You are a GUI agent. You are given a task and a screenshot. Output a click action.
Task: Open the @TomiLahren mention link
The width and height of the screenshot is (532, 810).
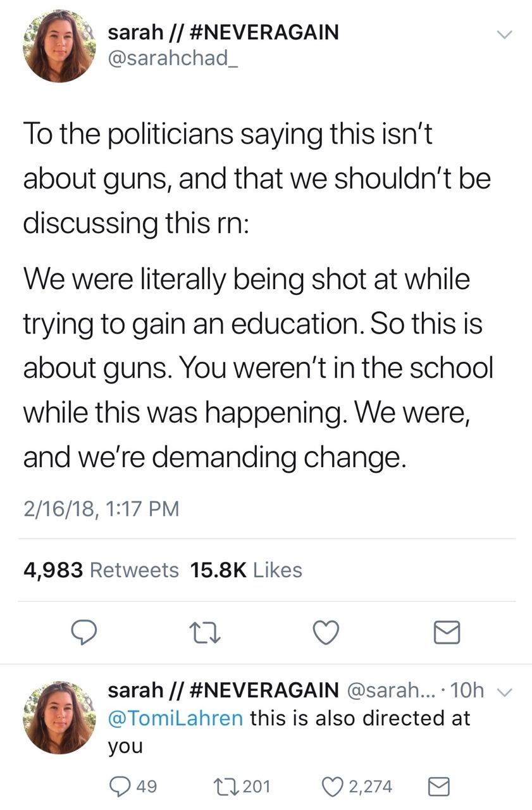click(x=176, y=718)
